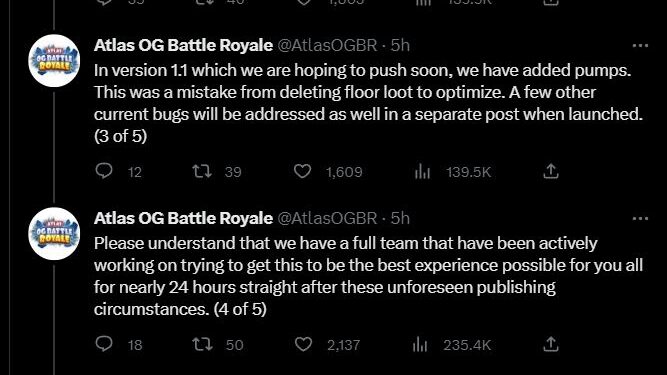Like the tweet about added pumps

coord(302,171)
